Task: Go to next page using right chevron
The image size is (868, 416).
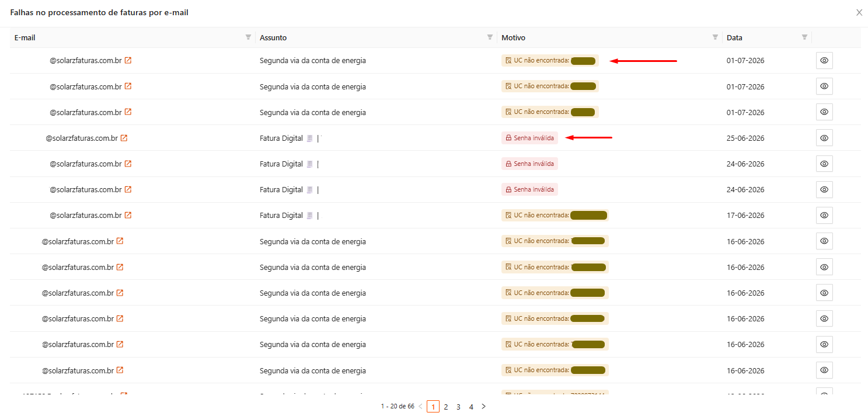Action: tap(483, 406)
